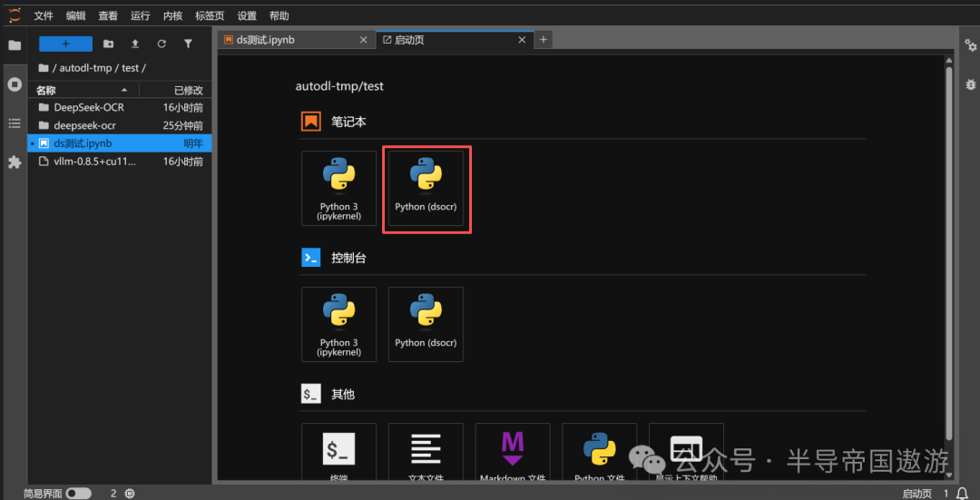Screen dimensions: 980x500
Task: Open the 查看 menu
Action: [x=108, y=15]
